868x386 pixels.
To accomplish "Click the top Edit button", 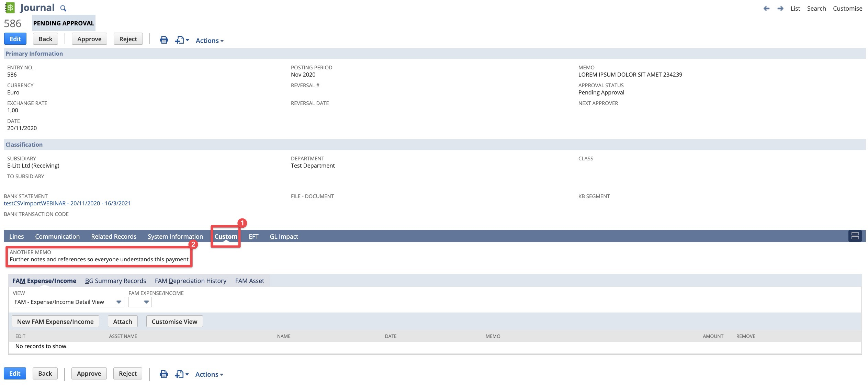I will (x=15, y=39).
